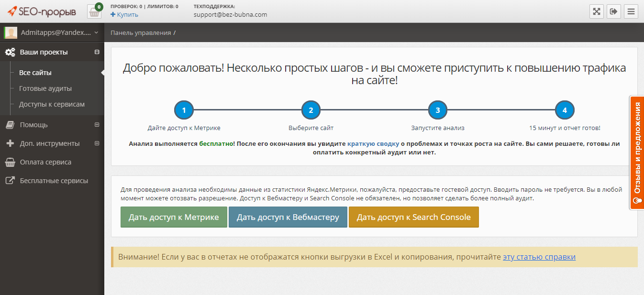
Task: Expand the Помощь section
Action: click(x=97, y=124)
